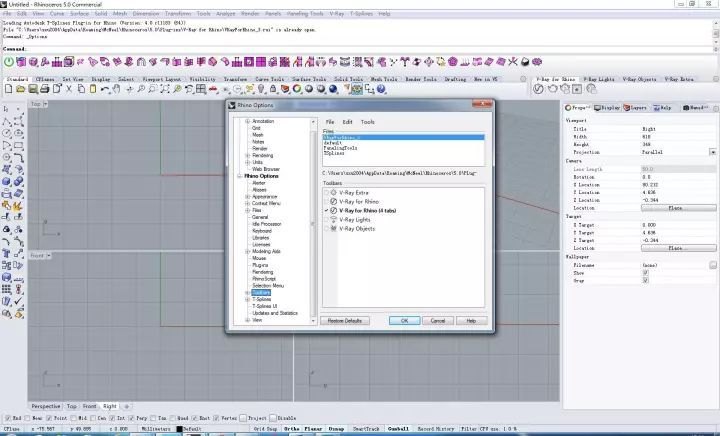The image size is (720, 436).
Task: Select PanelingTools in the Files list
Action: click(340, 147)
